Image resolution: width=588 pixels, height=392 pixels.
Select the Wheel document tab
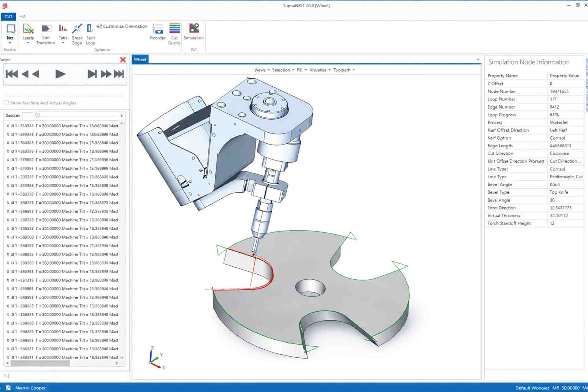[140, 59]
